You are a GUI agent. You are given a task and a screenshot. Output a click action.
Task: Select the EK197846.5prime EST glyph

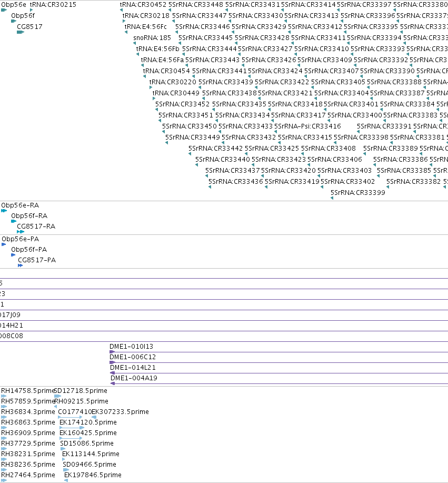tap(66, 480)
